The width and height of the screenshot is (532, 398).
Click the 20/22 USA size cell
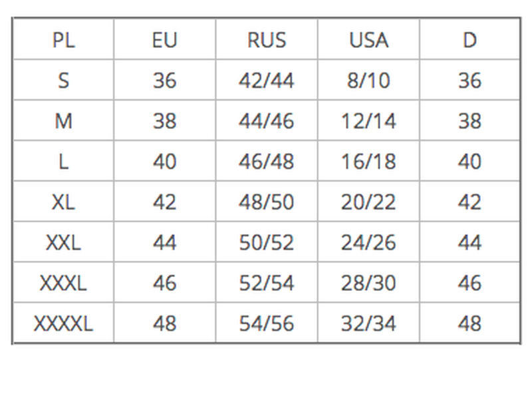[x=368, y=202]
